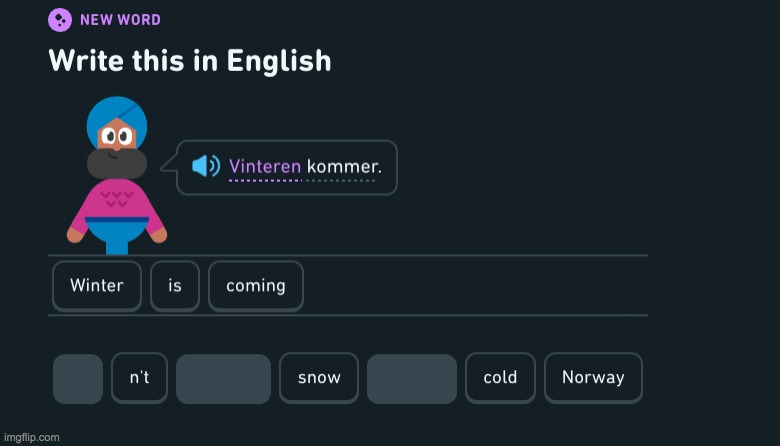Click the Write this in English heading

click(190, 61)
